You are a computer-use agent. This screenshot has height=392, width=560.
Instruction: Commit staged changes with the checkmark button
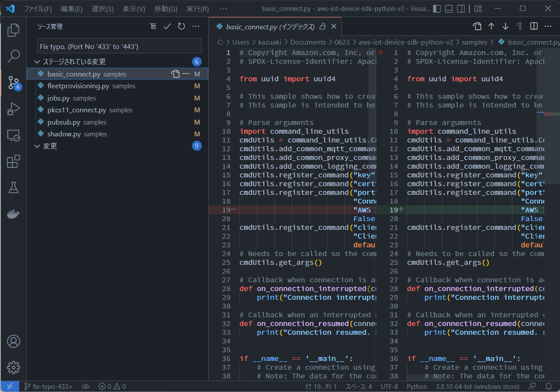(x=167, y=27)
